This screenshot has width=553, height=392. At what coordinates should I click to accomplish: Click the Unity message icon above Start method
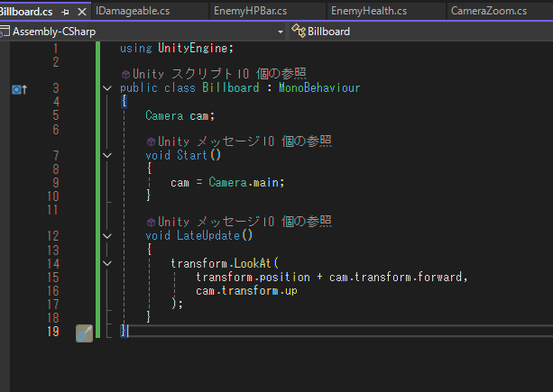pyautogui.click(x=150, y=141)
